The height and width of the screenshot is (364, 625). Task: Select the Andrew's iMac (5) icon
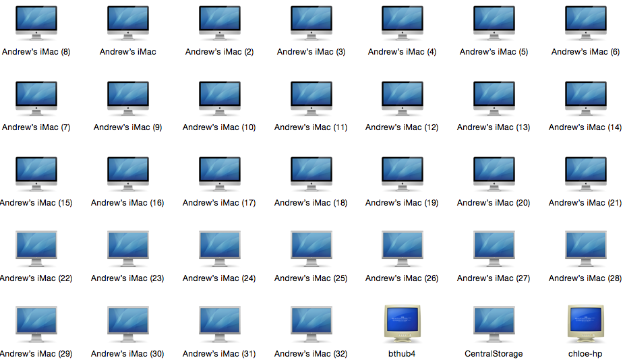tap(494, 23)
